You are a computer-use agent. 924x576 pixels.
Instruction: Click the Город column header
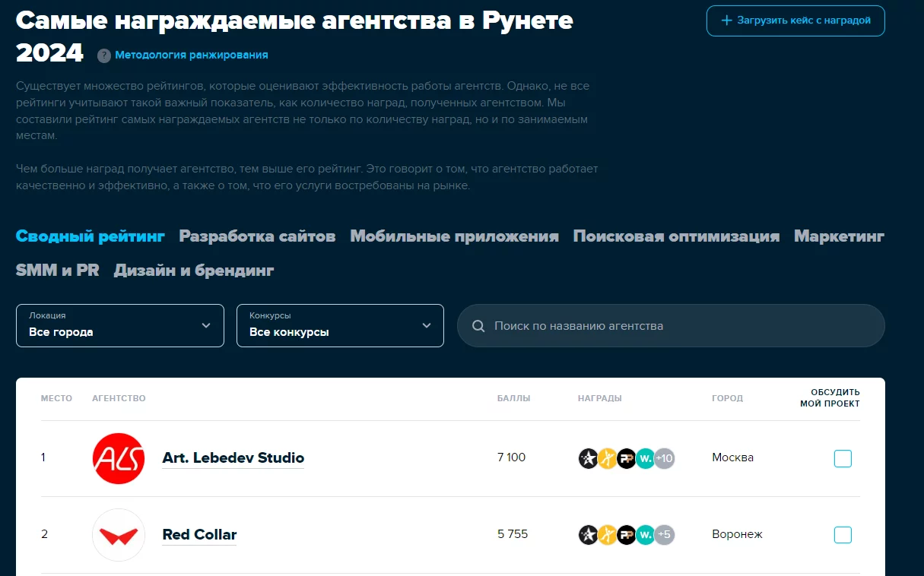(728, 398)
